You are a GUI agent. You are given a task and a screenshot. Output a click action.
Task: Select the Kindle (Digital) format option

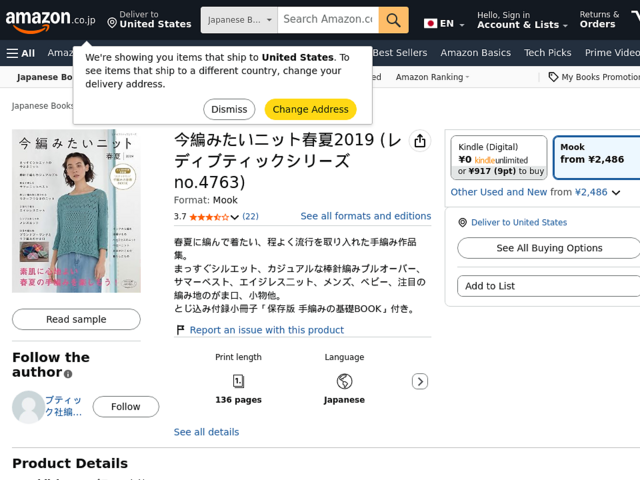point(499,158)
